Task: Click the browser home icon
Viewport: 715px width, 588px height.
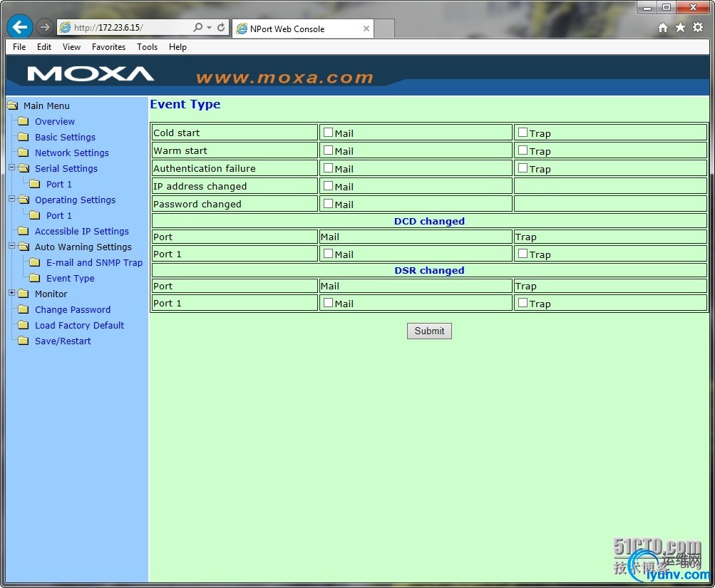Action: click(663, 26)
